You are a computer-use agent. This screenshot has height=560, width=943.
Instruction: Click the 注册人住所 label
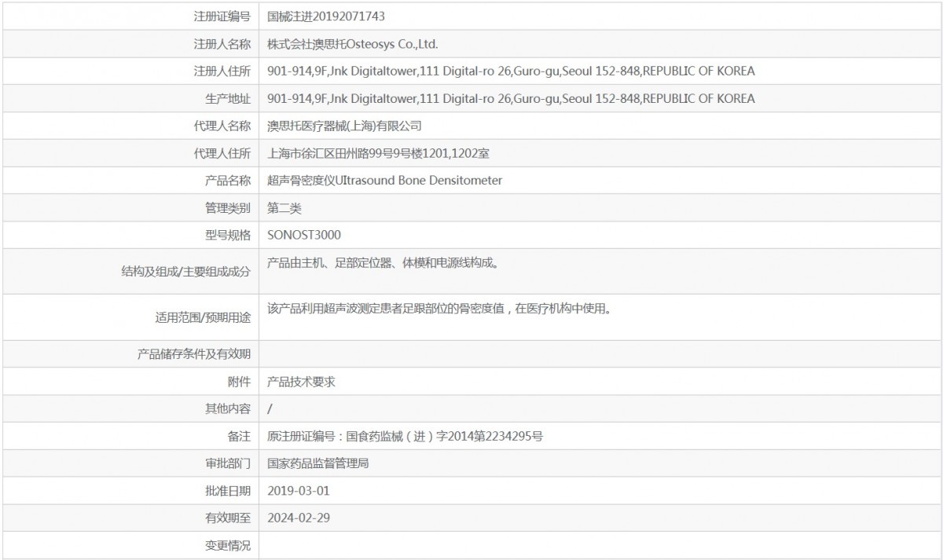[222, 71]
